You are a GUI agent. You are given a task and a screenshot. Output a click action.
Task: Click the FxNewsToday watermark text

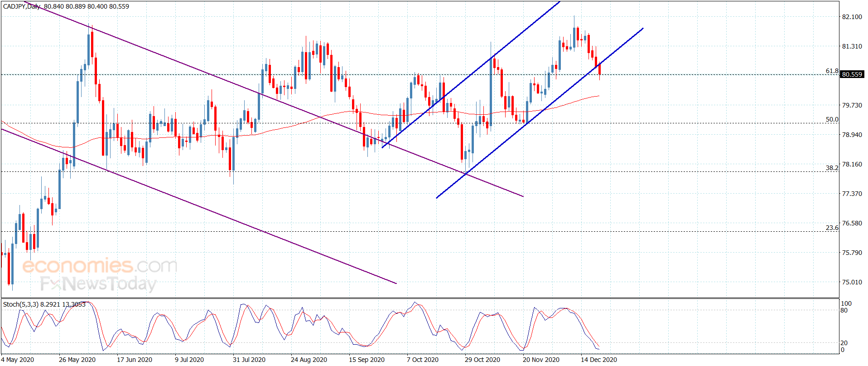(98, 283)
